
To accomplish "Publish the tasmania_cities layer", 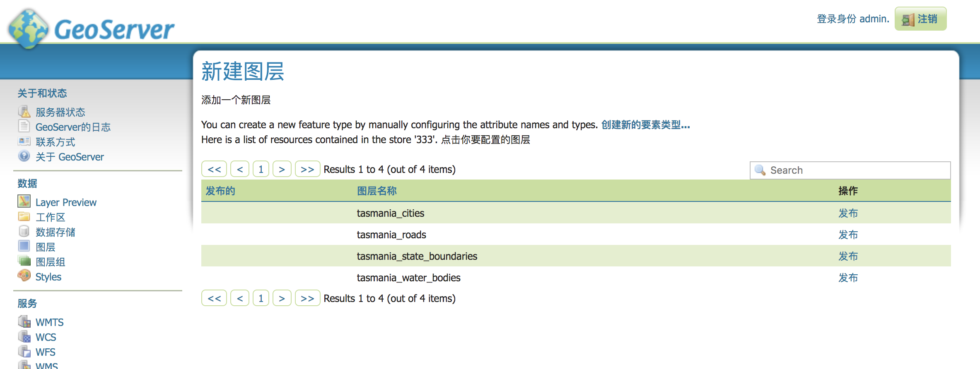I will click(x=848, y=213).
